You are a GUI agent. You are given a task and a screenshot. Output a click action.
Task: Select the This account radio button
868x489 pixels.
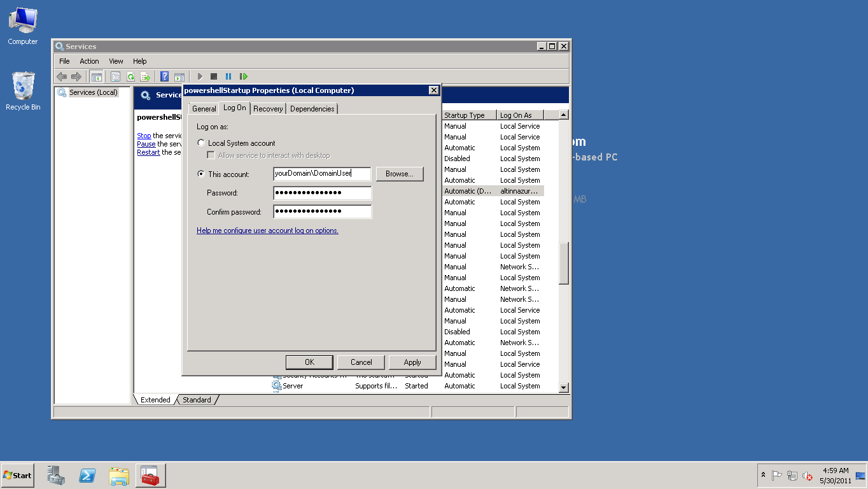click(x=201, y=174)
